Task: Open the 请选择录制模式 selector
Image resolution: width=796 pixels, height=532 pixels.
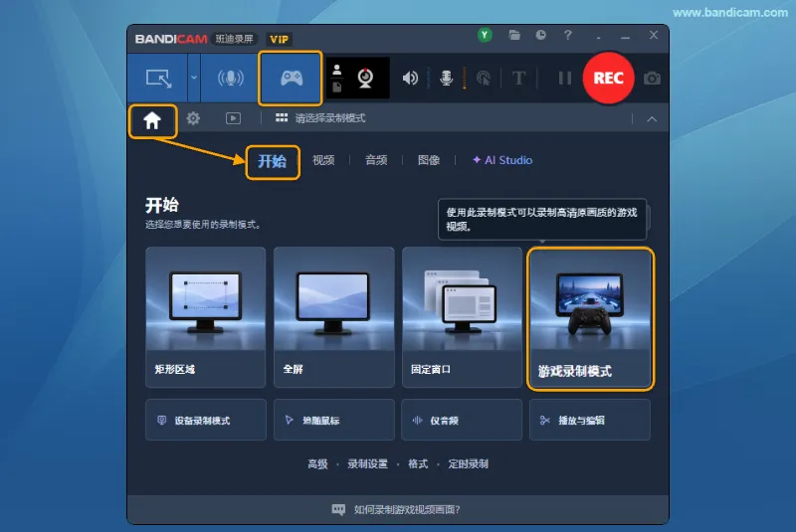Action: click(x=320, y=118)
